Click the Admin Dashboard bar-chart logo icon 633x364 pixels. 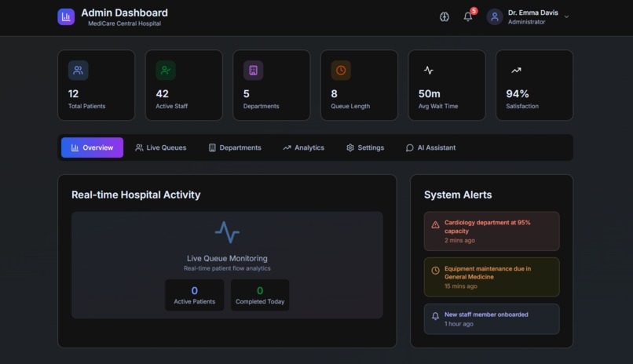(66, 17)
